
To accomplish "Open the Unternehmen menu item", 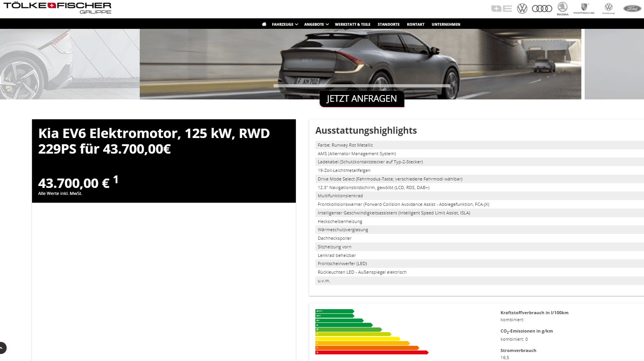I will click(x=446, y=24).
